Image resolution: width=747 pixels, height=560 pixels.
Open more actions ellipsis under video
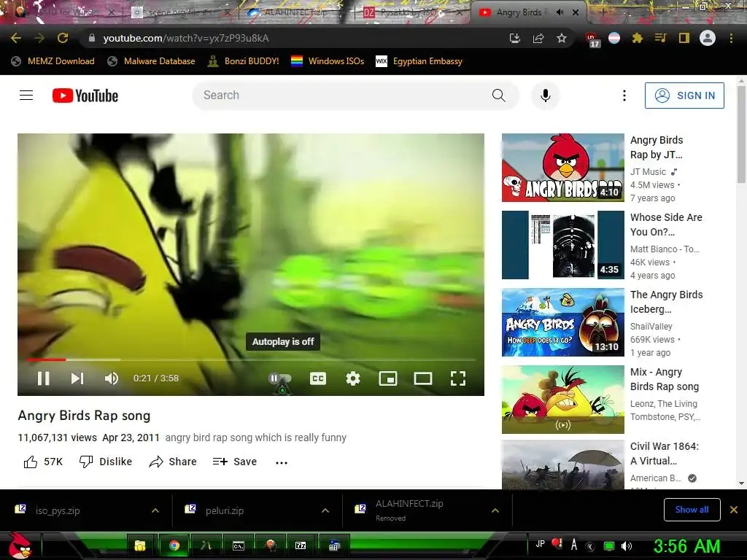[282, 462]
